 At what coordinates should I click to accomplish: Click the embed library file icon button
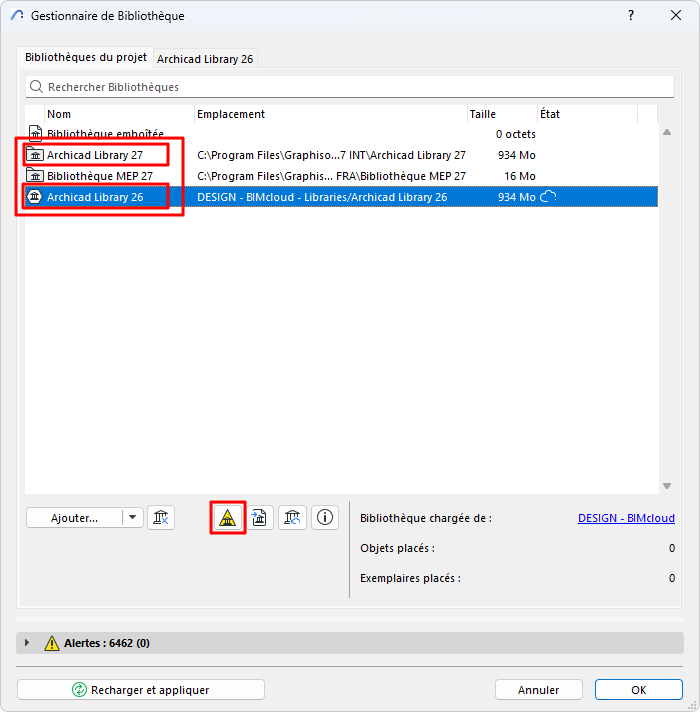[260, 518]
